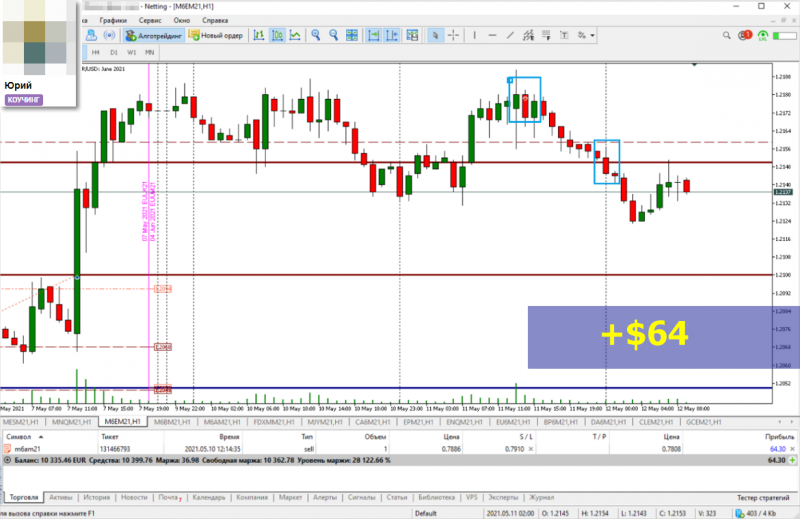Switch to the FDXMM21,H1 chart tab

coord(274,422)
